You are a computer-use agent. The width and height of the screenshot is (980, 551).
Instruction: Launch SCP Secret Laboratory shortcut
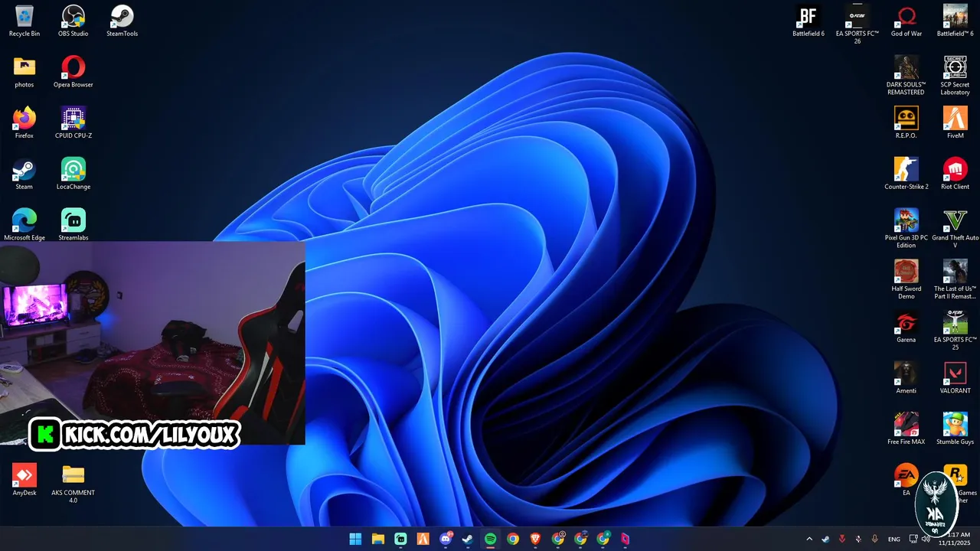(x=955, y=75)
